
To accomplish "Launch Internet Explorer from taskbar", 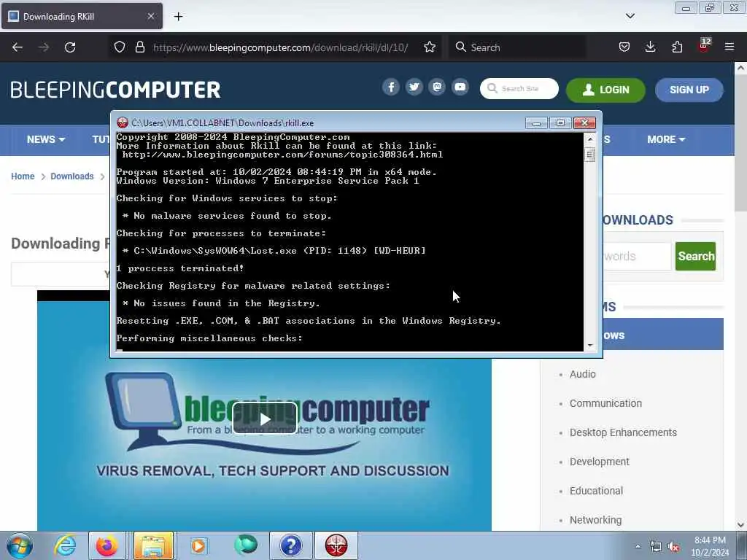I will [x=65, y=545].
